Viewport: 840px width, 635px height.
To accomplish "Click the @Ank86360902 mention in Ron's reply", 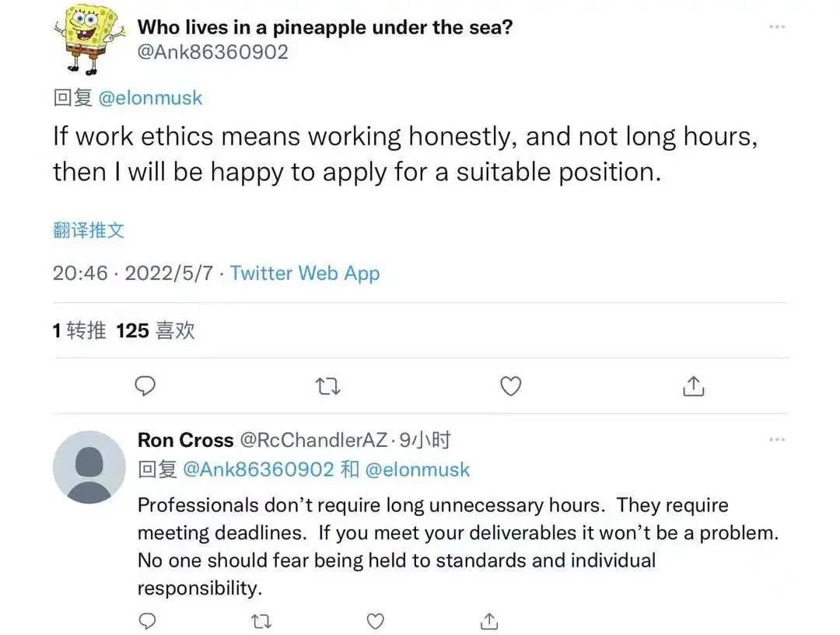I will [258, 469].
